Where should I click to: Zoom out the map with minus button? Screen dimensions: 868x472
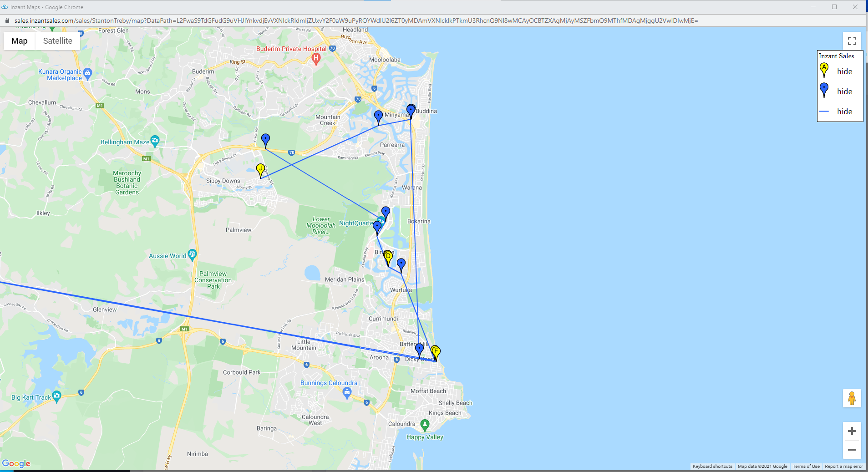(x=852, y=450)
